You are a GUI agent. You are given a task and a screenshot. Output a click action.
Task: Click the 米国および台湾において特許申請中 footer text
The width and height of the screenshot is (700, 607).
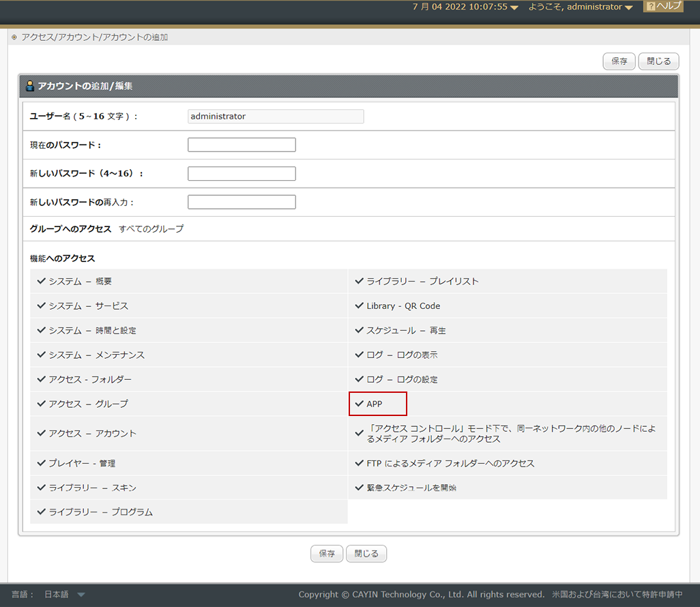(617, 594)
